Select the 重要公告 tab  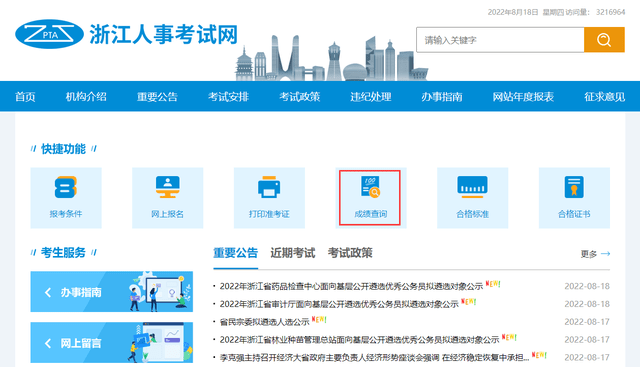coord(236,253)
